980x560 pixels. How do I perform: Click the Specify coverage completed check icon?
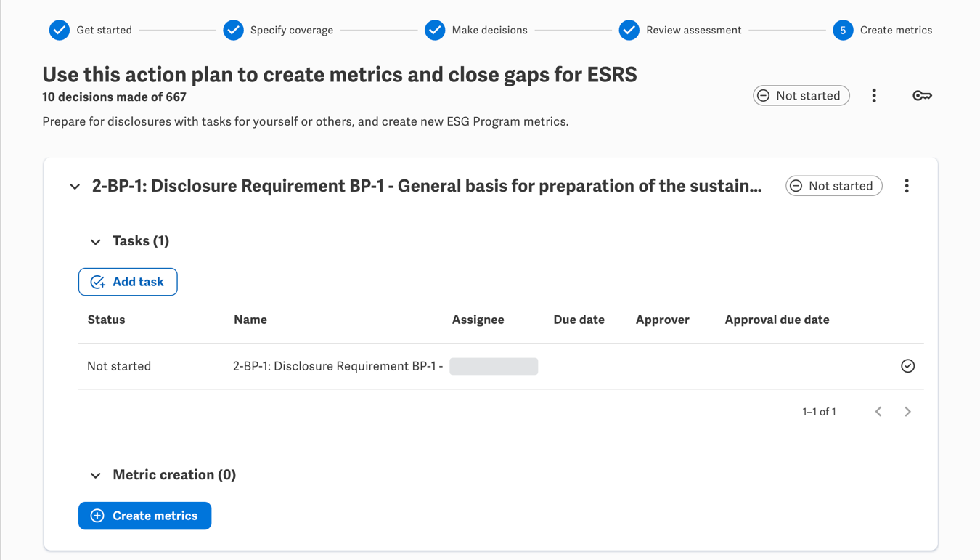[233, 30]
